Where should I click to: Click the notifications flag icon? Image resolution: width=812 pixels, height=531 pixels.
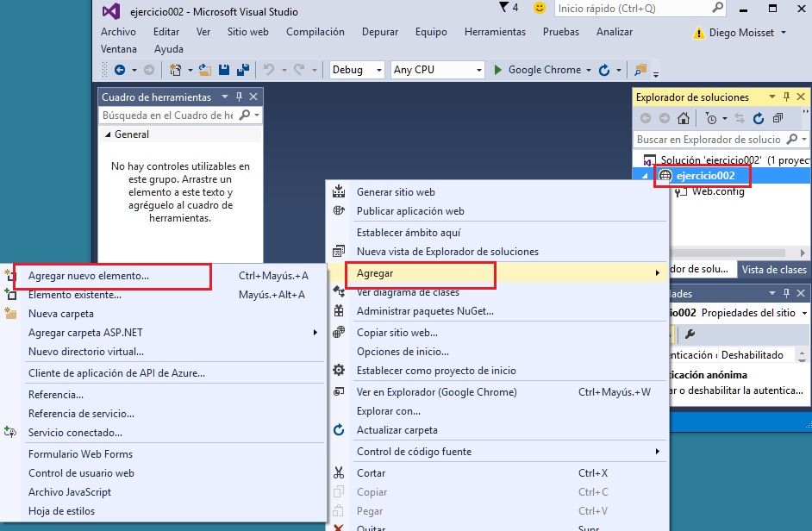(x=504, y=7)
